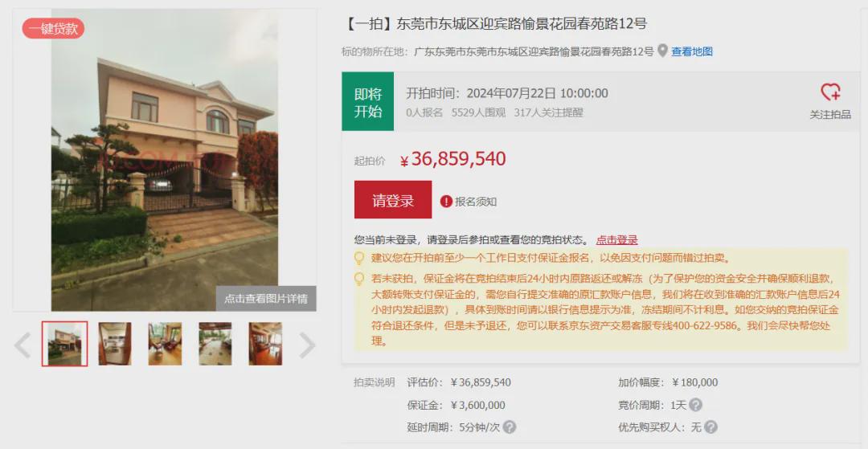This screenshot has width=868, height=449.
Task: Show previous thumbnails with left arrow
Action: tap(23, 345)
